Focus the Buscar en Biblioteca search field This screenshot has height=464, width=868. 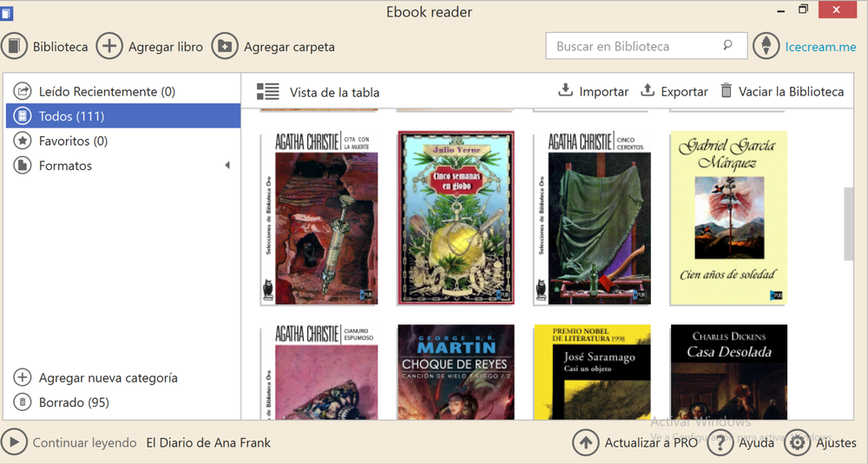pyautogui.click(x=646, y=46)
